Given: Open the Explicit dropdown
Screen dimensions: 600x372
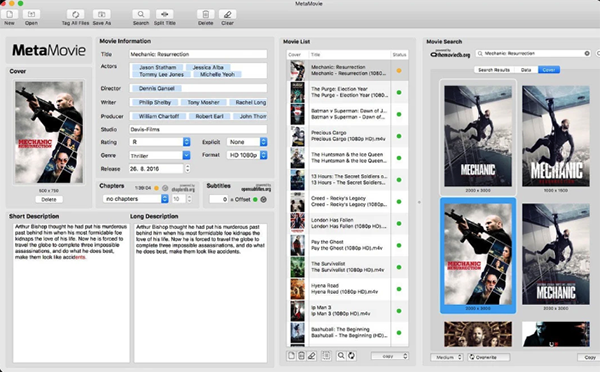Looking at the screenshot, I should pos(247,142).
